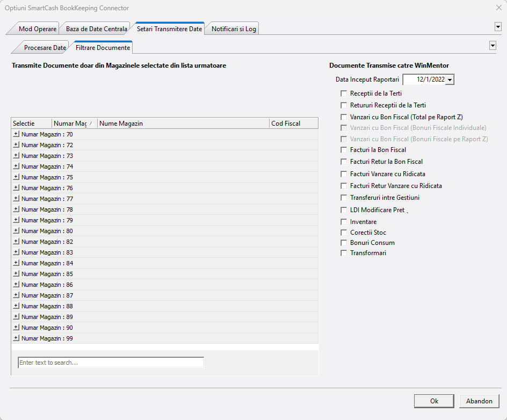This screenshot has width=507, height=420.
Task: Open Notificari si Log tab
Action: pyautogui.click(x=234, y=29)
